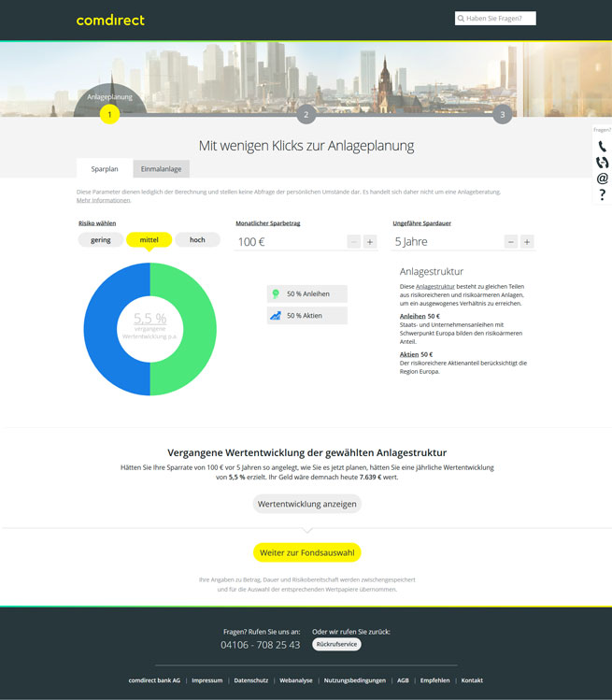Click the @ email icon in sidebar
This screenshot has height=700, width=612.
[602, 179]
